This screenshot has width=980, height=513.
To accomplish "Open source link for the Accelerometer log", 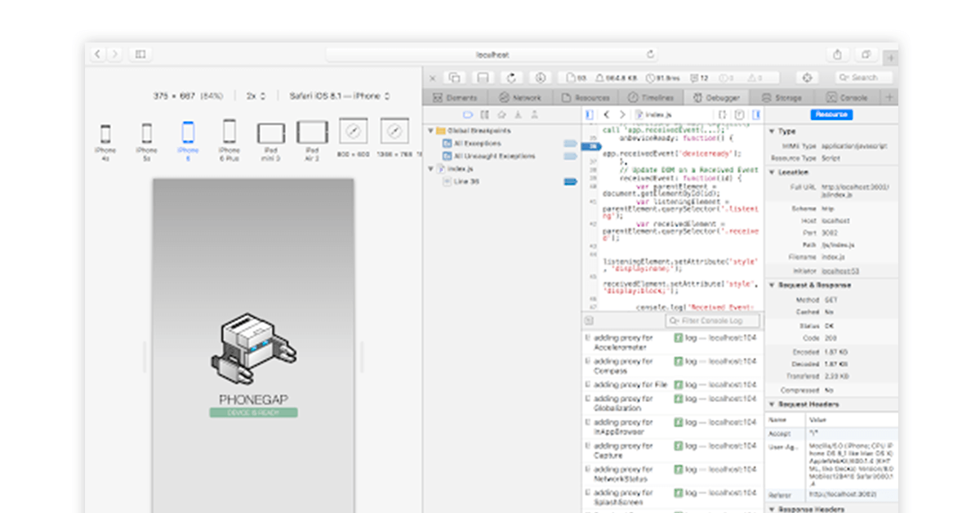I will coord(722,337).
